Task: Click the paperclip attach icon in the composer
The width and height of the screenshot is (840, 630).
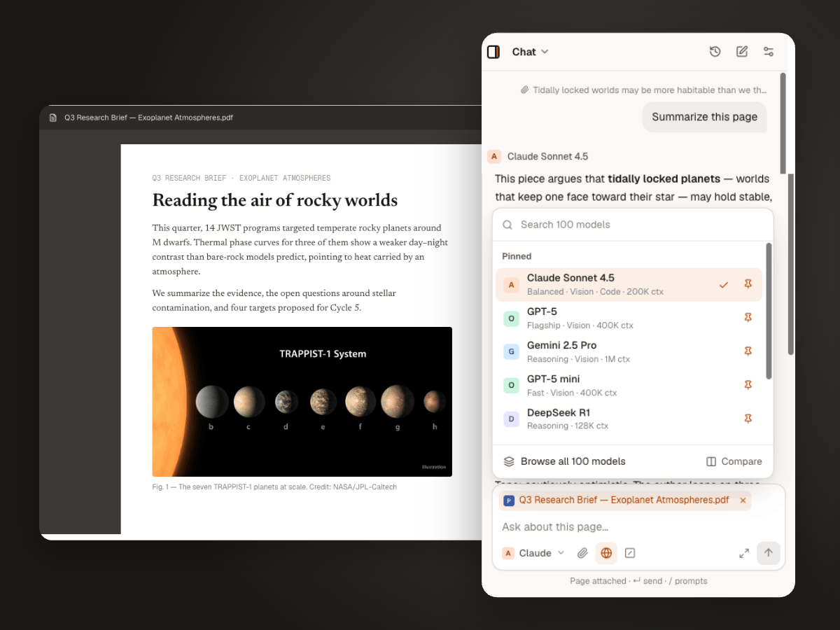Action: (x=582, y=553)
